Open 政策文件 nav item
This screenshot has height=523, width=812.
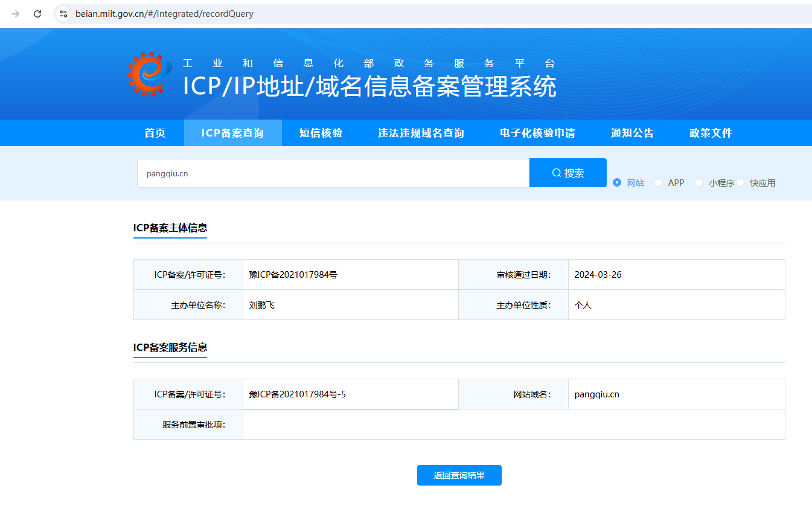[711, 133]
